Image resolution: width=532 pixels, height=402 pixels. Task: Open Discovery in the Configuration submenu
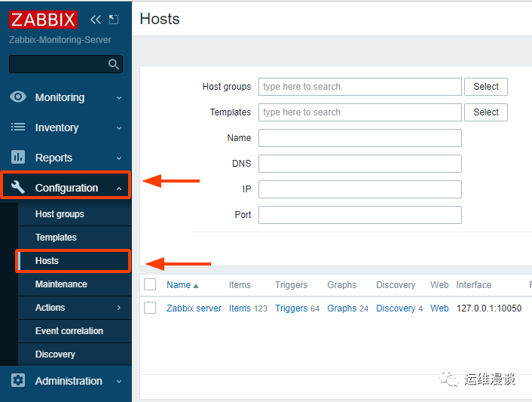tap(75, 354)
